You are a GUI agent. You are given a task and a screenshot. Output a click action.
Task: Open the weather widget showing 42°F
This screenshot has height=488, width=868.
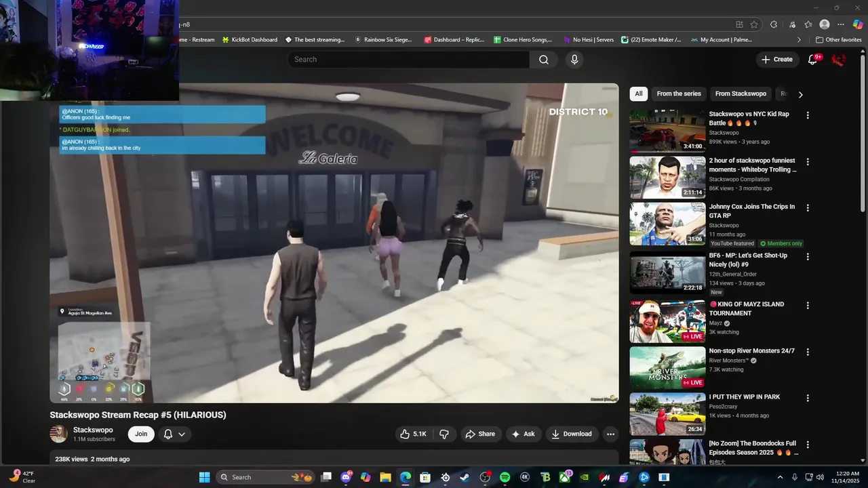(x=22, y=477)
